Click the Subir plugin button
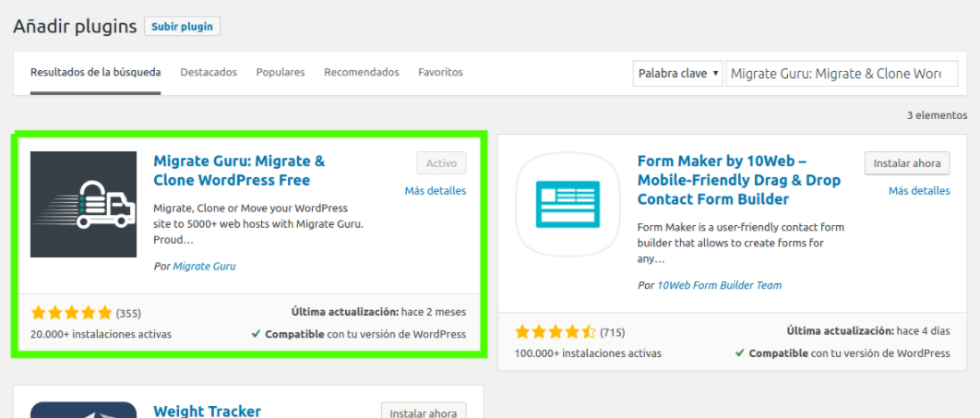 182,27
